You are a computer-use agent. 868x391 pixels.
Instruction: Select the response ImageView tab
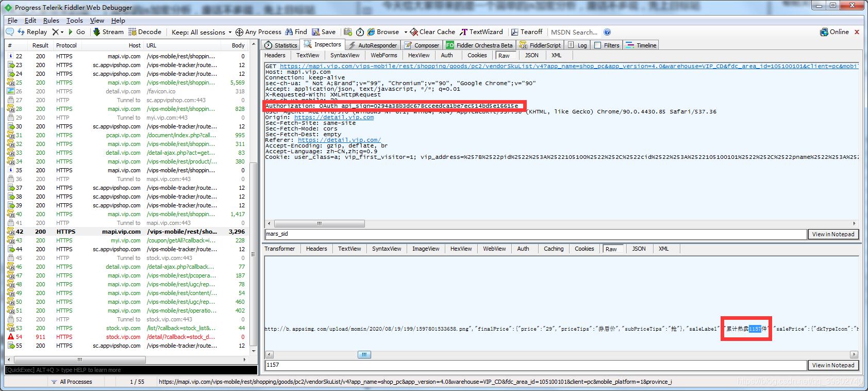pyautogui.click(x=426, y=249)
